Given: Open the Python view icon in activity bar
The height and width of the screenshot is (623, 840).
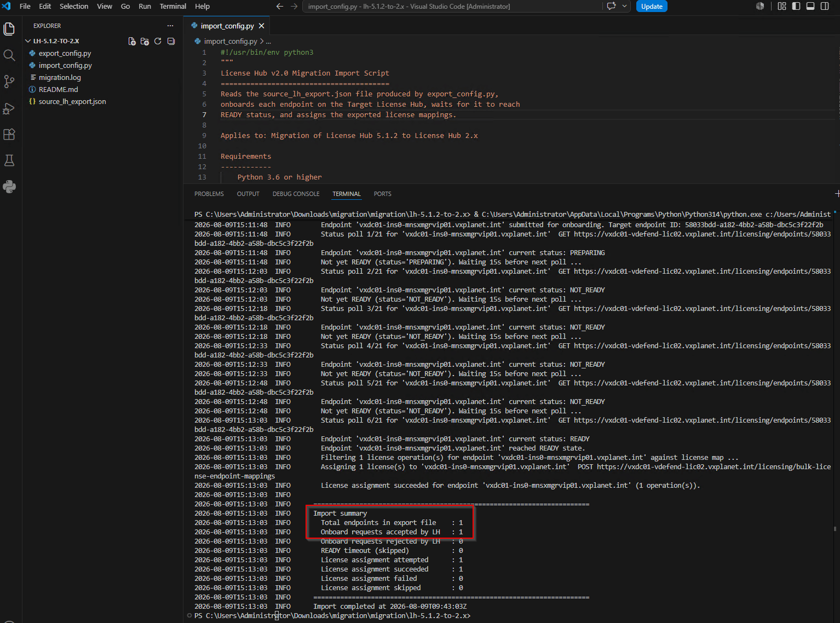Looking at the screenshot, I should point(9,187).
